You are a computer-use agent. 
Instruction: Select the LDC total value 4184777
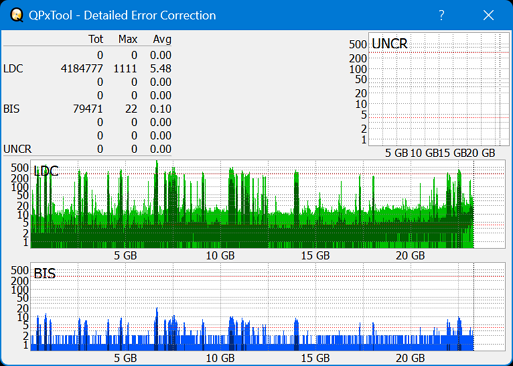(82, 69)
